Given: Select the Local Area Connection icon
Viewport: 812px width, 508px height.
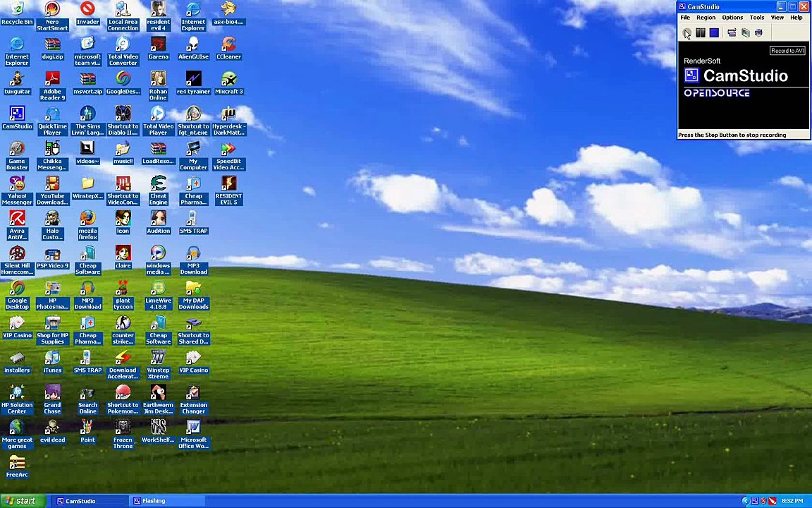Looking at the screenshot, I should pyautogui.click(x=123, y=16).
